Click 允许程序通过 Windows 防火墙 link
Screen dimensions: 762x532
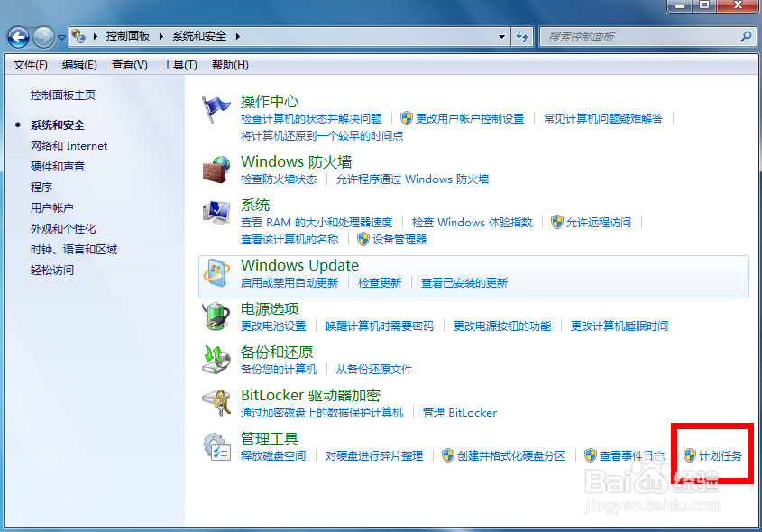[413, 179]
